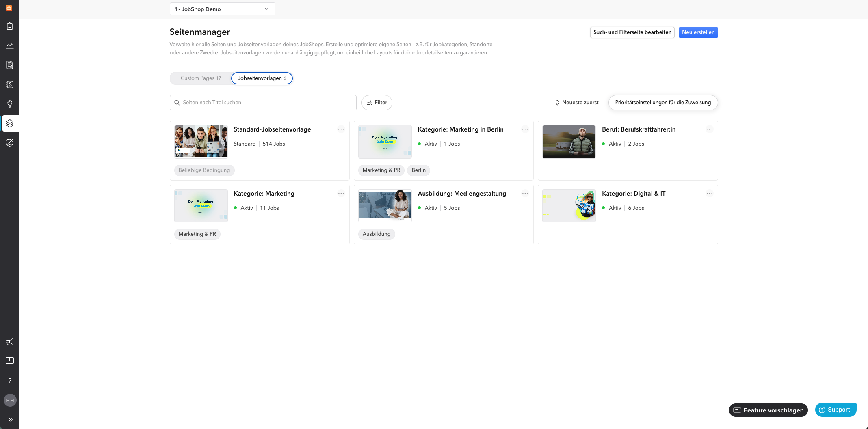Open the Ausbildung: Mediengestaltung title
Screen dimensions: 868x429
462,194
